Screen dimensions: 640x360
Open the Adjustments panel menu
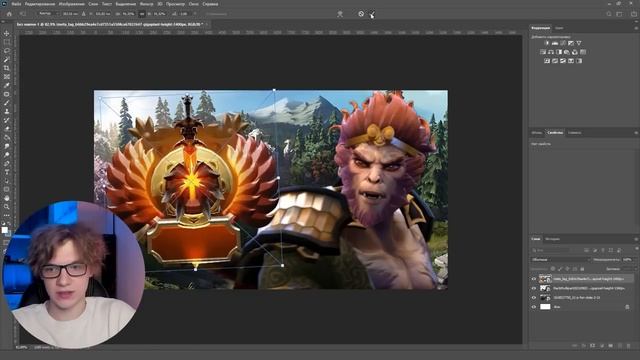click(636, 28)
